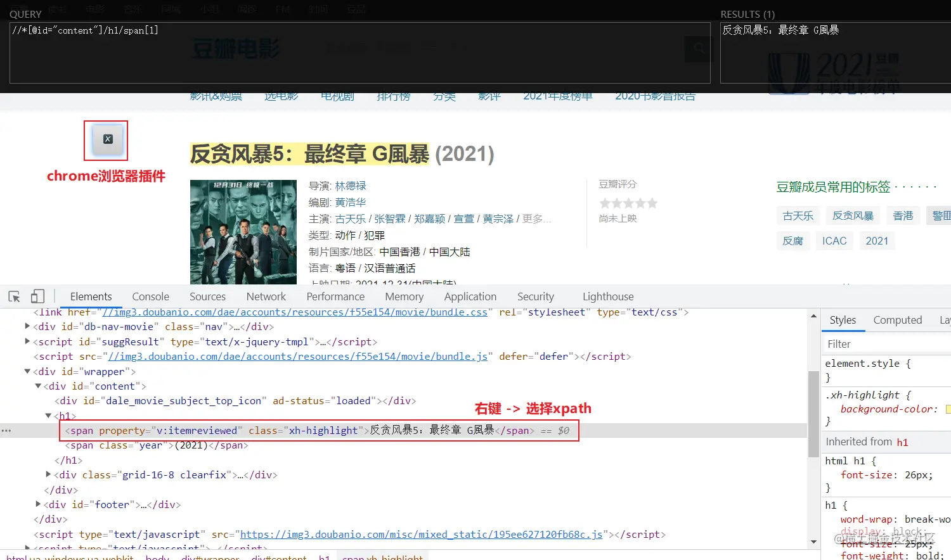Screen dimensions: 951x560
Task: Collapse the div id="content" node
Action: click(38, 386)
